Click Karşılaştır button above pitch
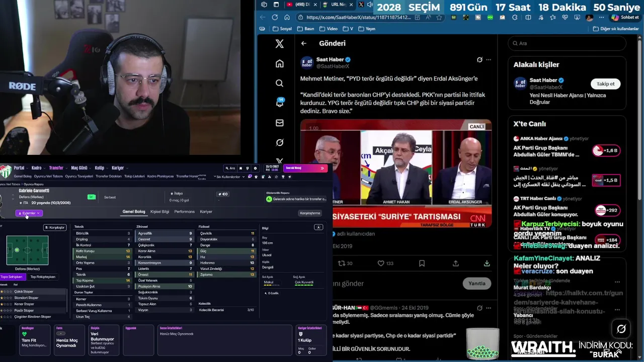Screen dimensions: 644x362 point(55,227)
